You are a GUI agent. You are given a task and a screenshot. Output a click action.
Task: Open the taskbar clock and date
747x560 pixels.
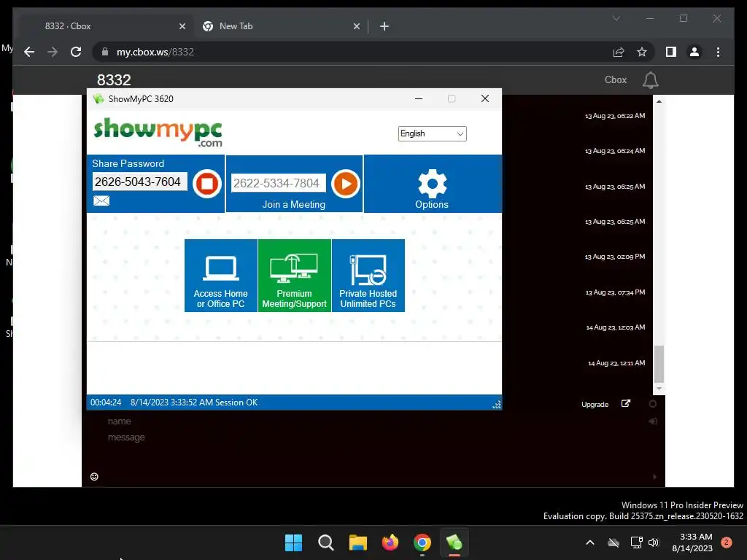pyautogui.click(x=692, y=542)
